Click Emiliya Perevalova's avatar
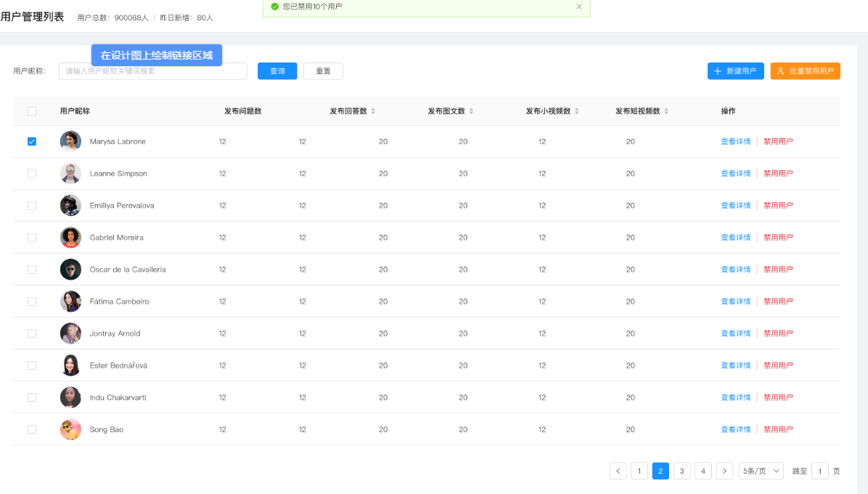868x494 pixels. [x=70, y=206]
